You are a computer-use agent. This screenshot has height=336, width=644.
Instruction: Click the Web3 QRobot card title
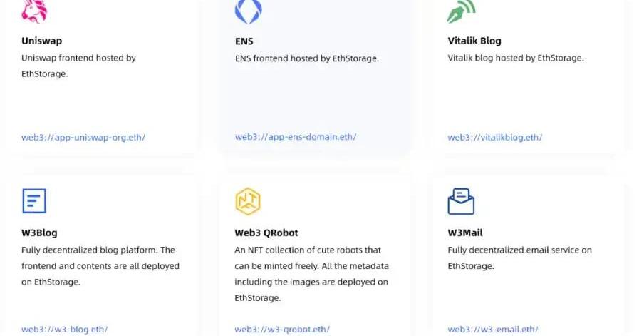[x=266, y=233]
